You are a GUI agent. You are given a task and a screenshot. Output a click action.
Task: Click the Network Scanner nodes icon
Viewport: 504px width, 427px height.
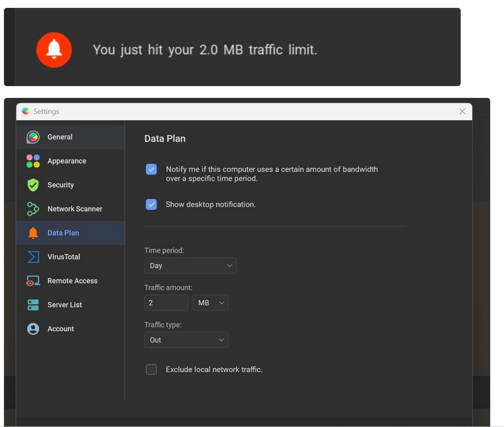[33, 209]
